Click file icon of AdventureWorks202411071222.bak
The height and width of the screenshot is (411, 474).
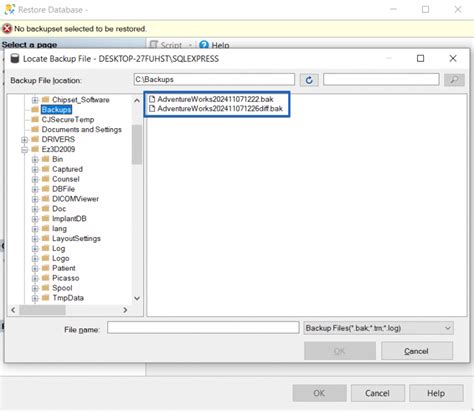click(152, 99)
